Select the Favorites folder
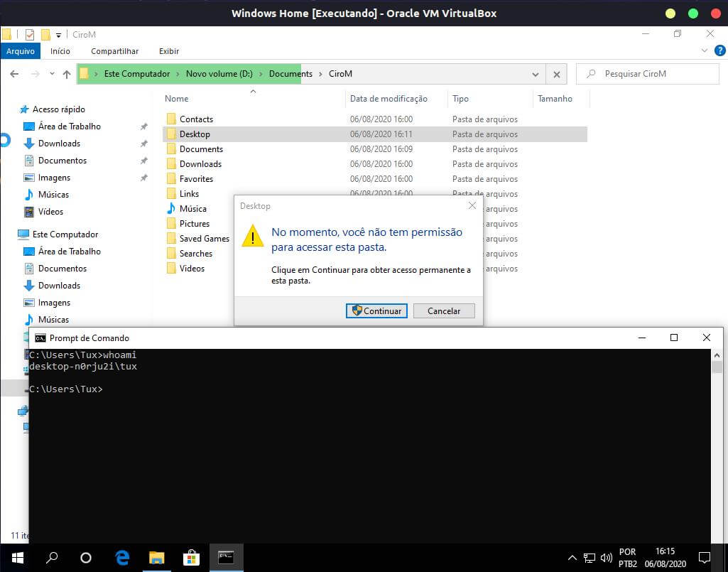 (196, 179)
